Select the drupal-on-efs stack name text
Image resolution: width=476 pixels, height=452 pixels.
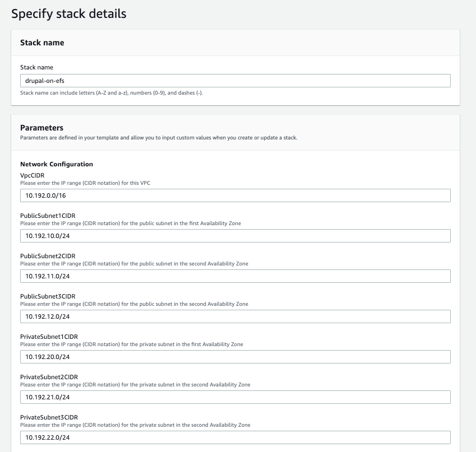[x=48, y=80]
